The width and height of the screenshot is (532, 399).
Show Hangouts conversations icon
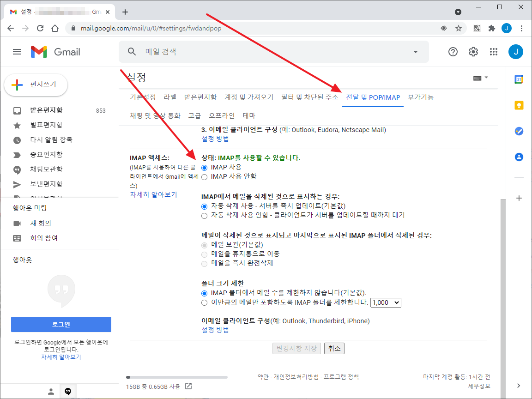(68, 392)
